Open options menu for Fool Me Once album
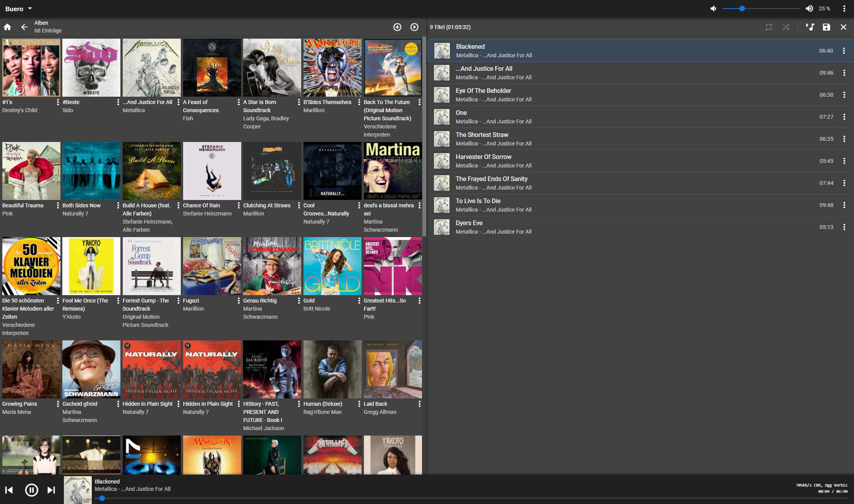 118,301
